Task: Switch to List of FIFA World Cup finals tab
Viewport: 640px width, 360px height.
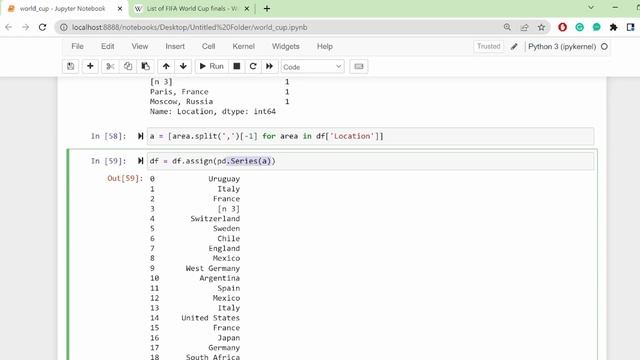Action: 192,9
